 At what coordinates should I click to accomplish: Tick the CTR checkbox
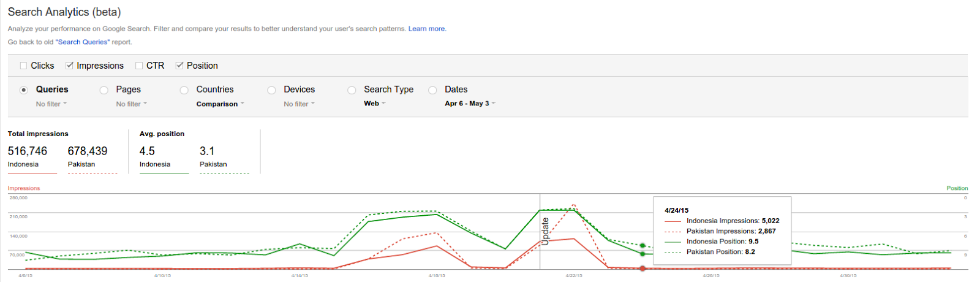click(139, 66)
